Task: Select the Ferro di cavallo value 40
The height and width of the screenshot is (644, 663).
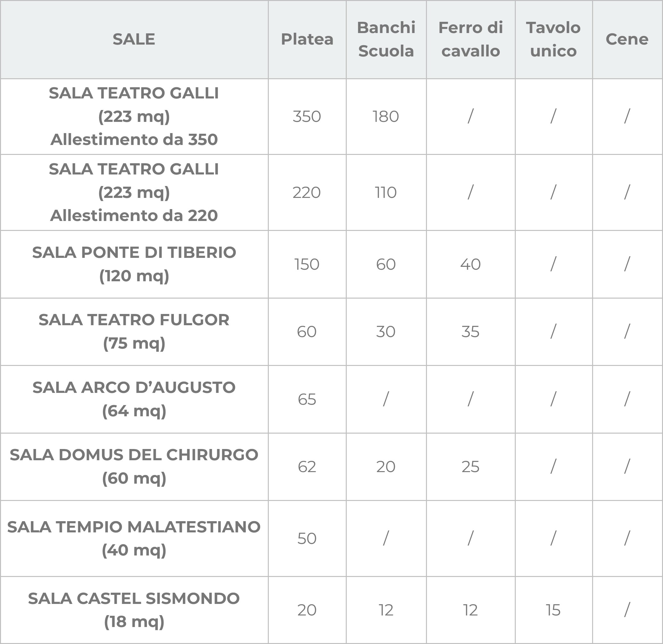Action: pos(471,264)
